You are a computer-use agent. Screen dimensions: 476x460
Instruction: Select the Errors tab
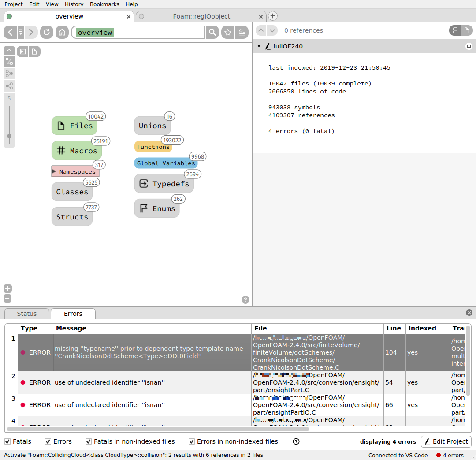pyautogui.click(x=73, y=314)
